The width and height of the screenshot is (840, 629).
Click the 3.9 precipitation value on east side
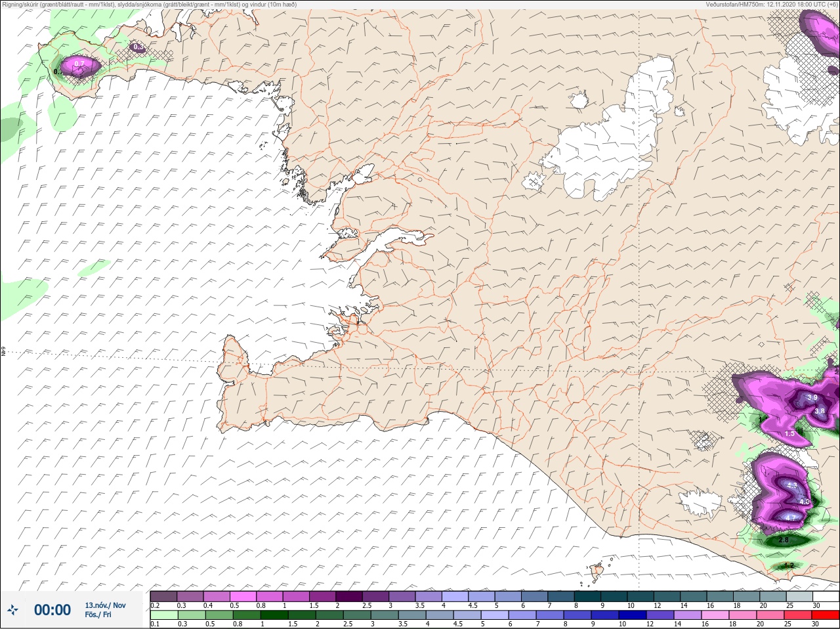tap(812, 398)
